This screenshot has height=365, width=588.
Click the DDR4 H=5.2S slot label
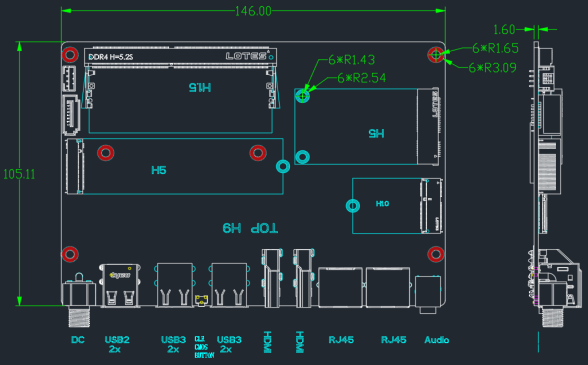111,57
